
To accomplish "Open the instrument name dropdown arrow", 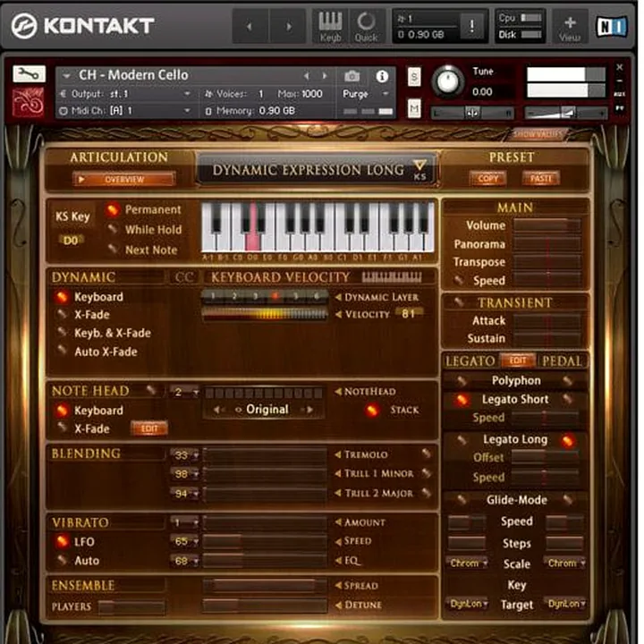I will point(66,75).
